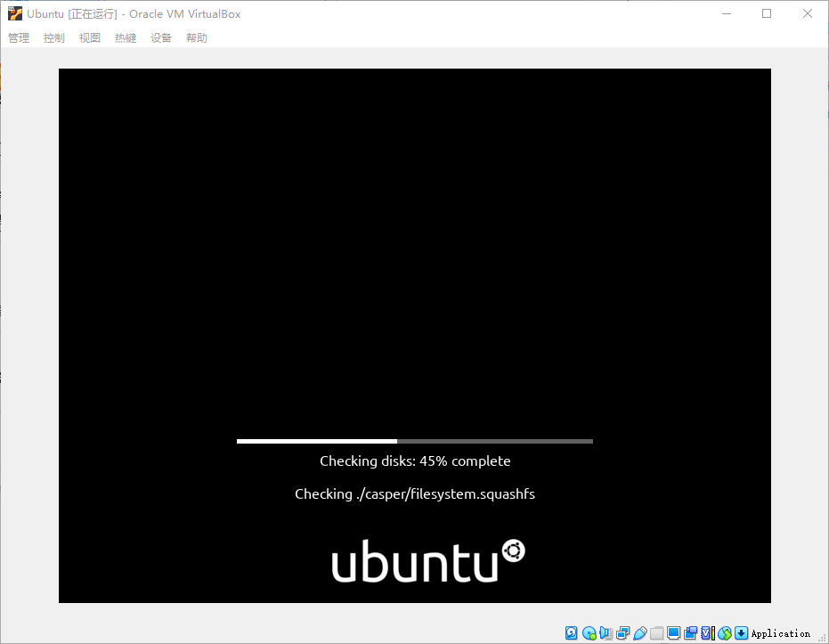Click the display status icon
Screen dimensions: 829x644
(x=673, y=633)
